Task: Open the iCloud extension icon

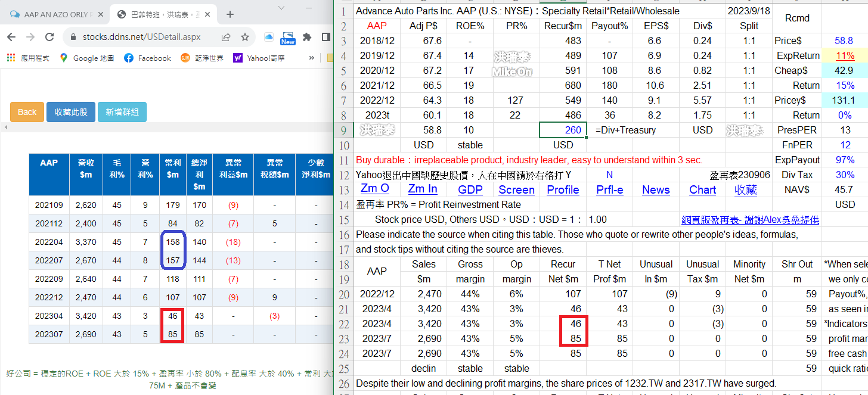Action: tap(269, 37)
